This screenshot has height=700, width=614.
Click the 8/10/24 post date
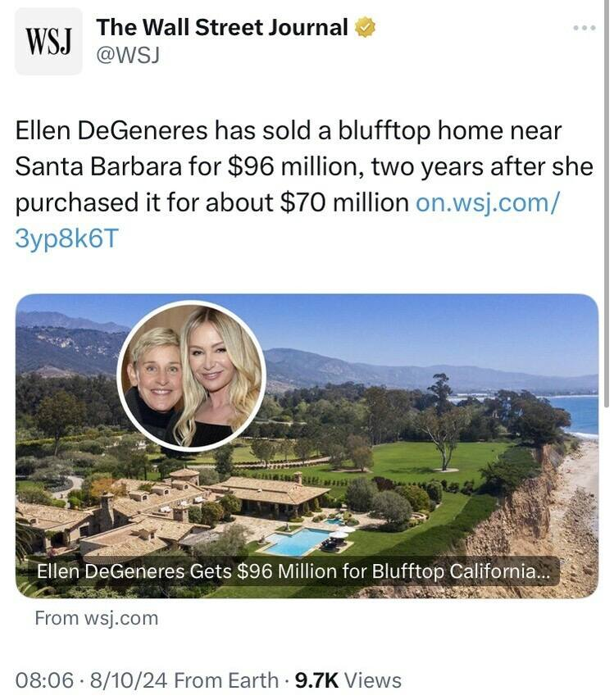point(121,680)
